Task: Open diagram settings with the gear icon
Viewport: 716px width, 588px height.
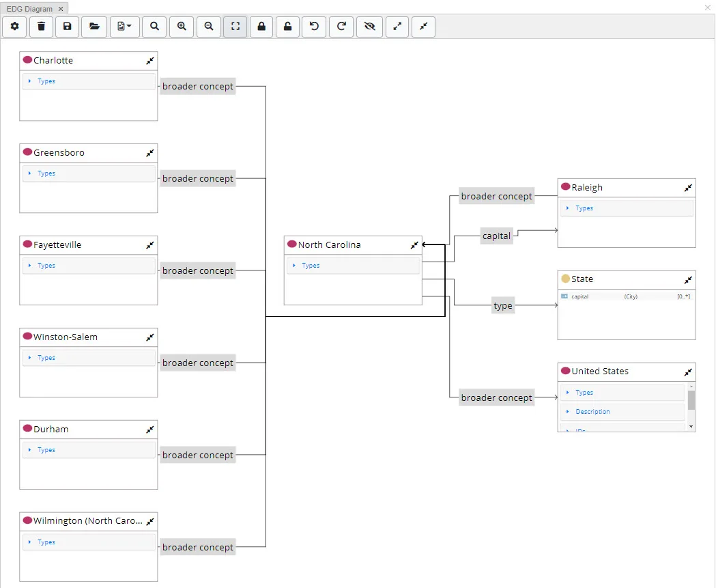Action: (x=14, y=27)
